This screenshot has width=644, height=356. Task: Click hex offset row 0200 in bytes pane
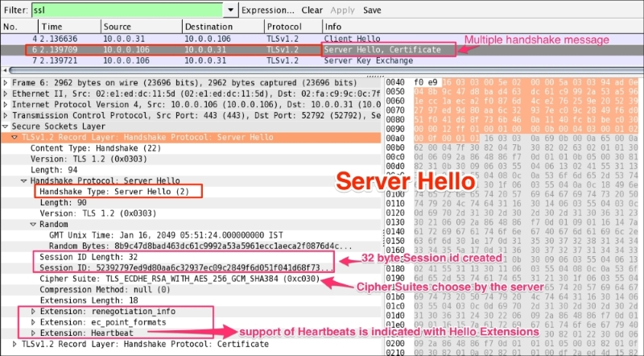[395, 343]
